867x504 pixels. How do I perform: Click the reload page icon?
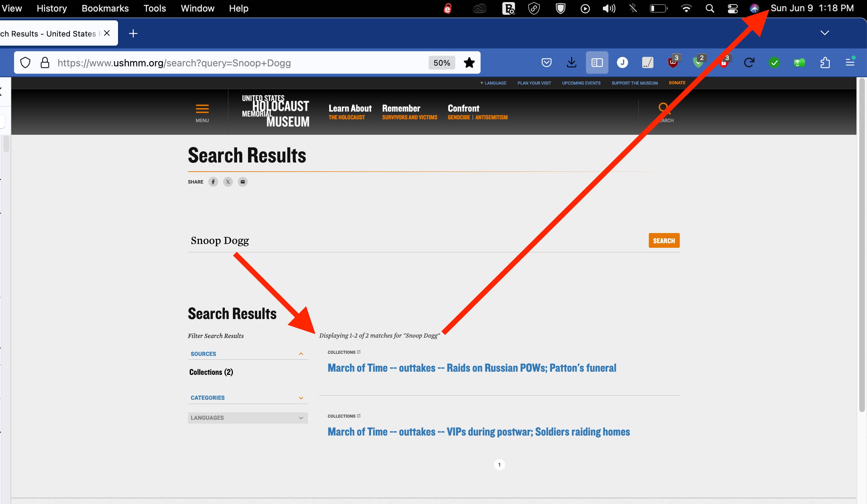tap(749, 63)
